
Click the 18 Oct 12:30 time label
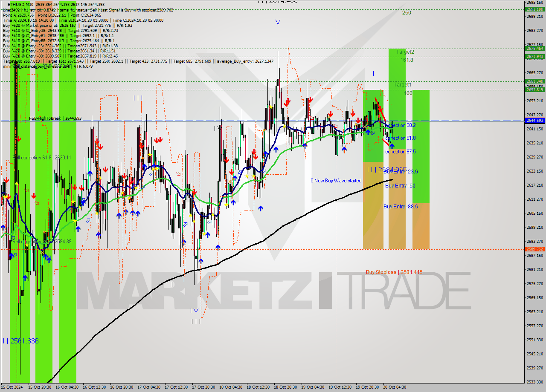(259, 387)
